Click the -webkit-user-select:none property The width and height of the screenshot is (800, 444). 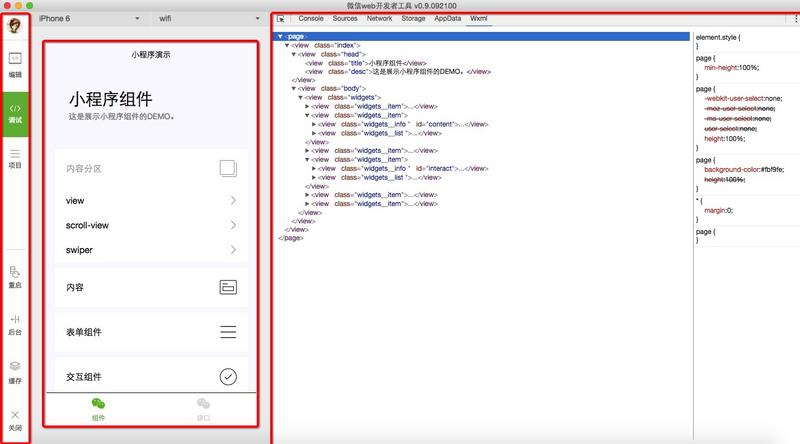click(743, 98)
